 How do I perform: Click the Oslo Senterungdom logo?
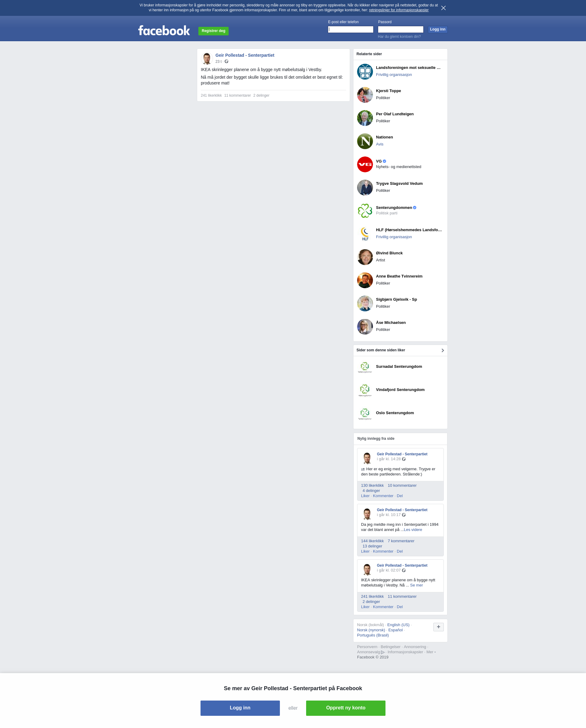[x=365, y=414]
